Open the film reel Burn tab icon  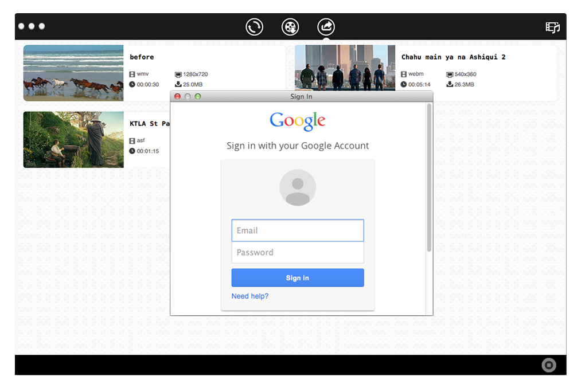290,27
